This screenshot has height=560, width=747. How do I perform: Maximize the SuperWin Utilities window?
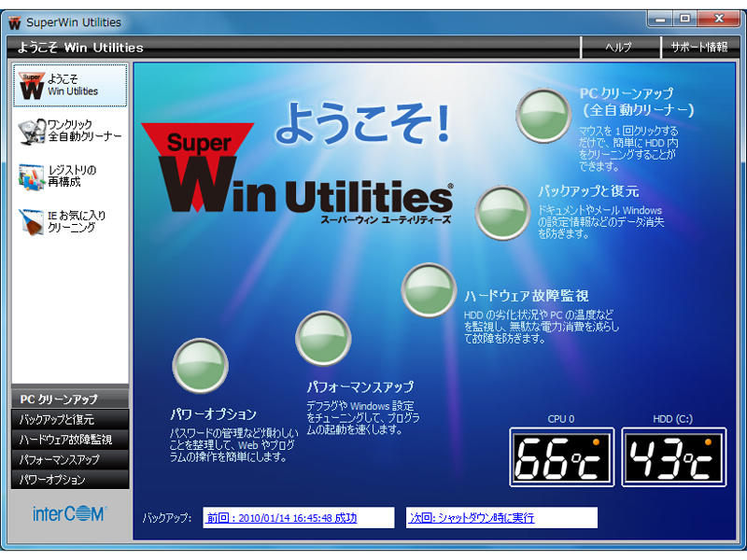(685, 19)
